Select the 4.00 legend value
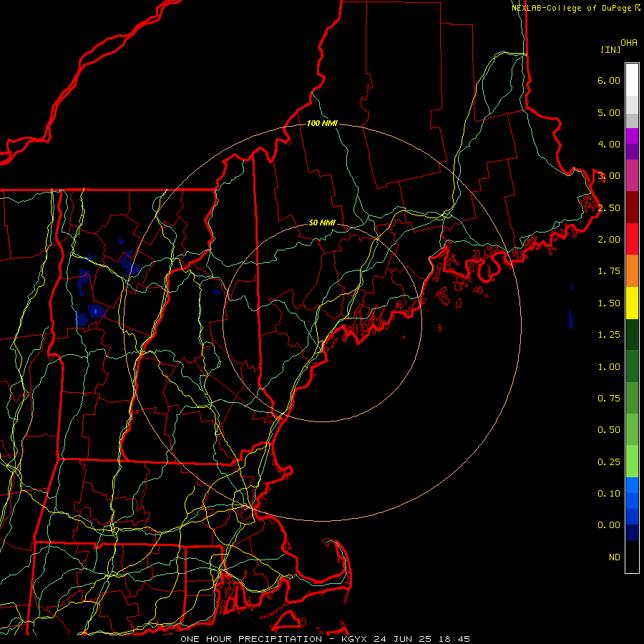Image resolution: width=644 pixels, height=644 pixels. coord(609,144)
